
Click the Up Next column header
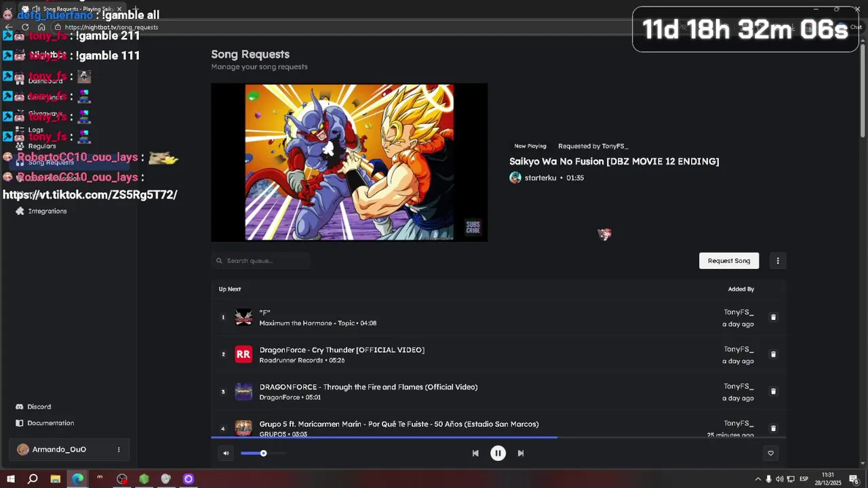coord(230,289)
